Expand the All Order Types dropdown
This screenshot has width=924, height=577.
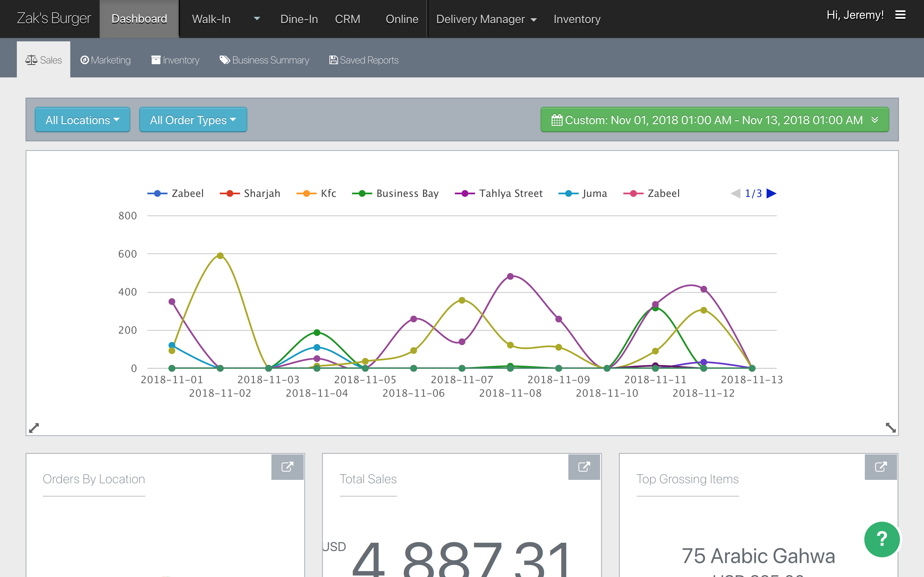193,120
